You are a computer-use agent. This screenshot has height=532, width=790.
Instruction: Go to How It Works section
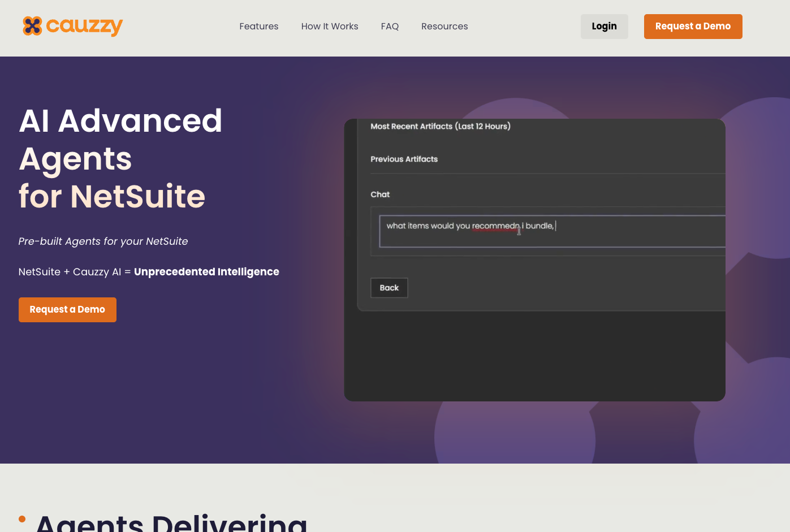point(330,27)
